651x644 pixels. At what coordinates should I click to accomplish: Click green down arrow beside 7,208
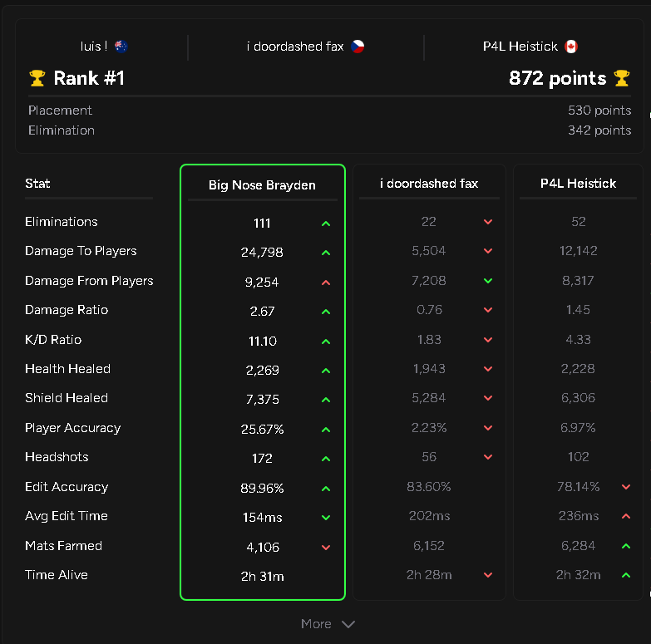[488, 281]
